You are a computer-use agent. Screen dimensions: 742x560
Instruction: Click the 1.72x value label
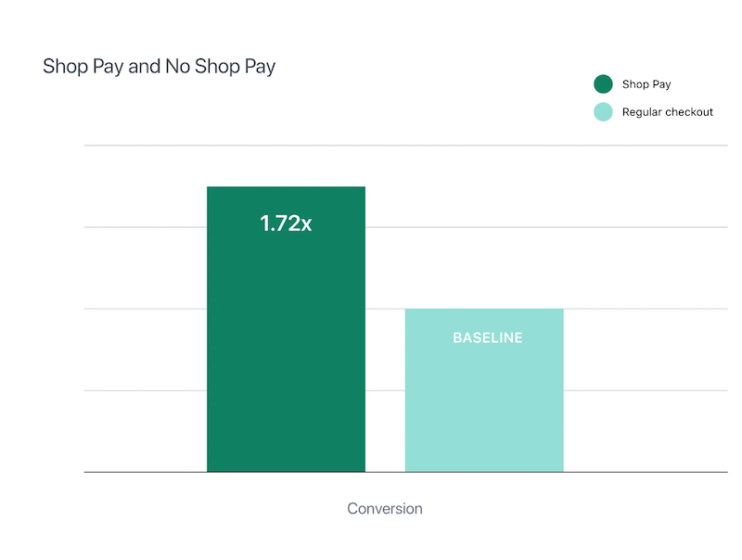(x=286, y=223)
